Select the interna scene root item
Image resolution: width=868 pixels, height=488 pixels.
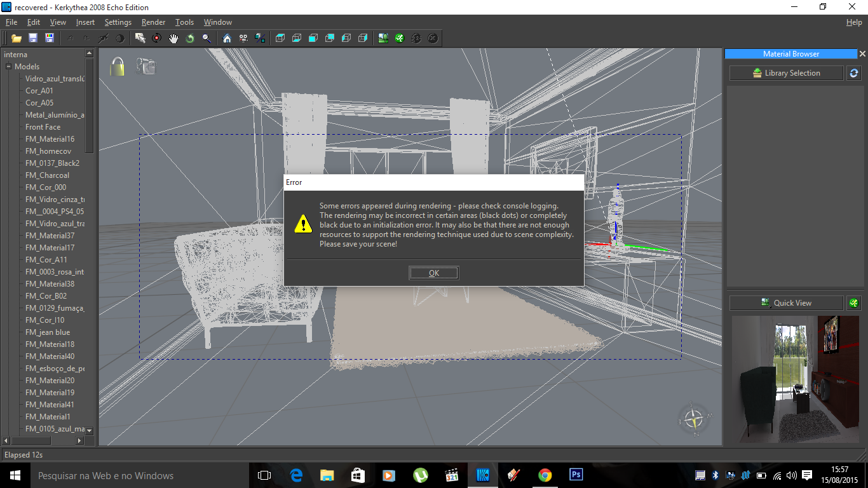tap(16, 55)
